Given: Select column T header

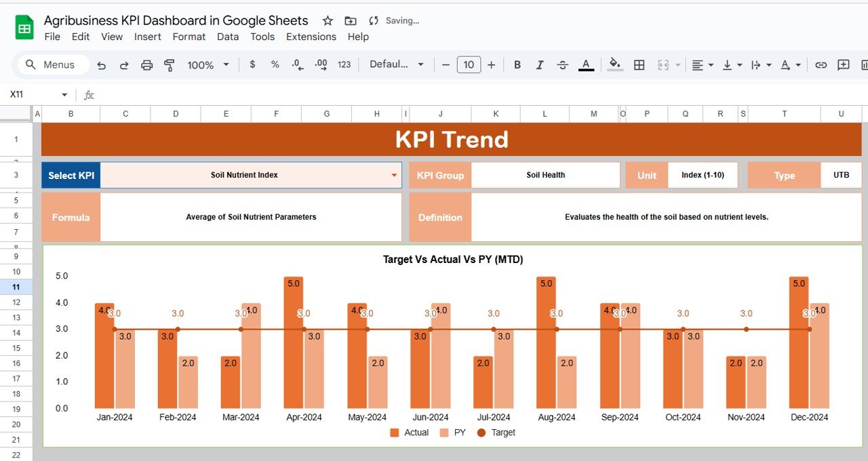Looking at the screenshot, I should click(785, 114).
